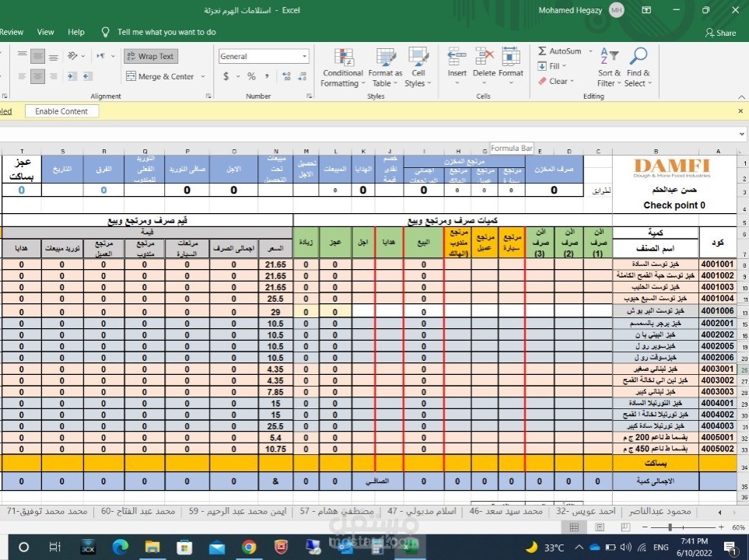Select cell with code 4001001

[717, 264]
